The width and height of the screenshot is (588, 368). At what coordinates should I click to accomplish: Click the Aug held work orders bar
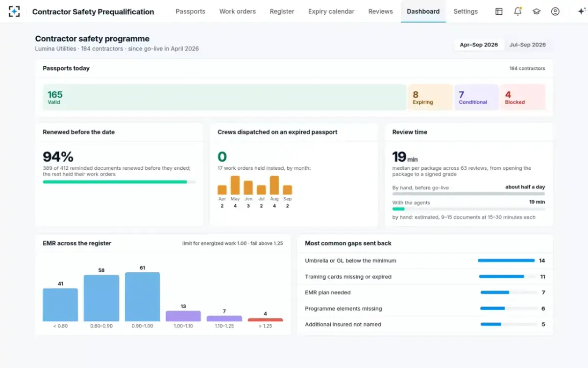(x=274, y=185)
